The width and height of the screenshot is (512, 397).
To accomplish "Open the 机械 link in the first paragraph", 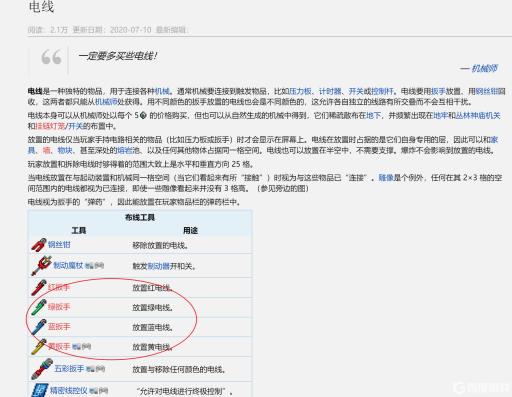I will (162, 91).
